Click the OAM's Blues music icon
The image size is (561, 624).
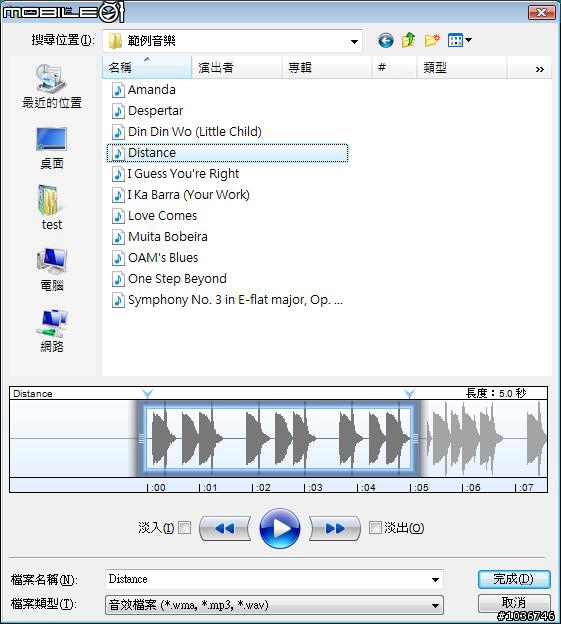coord(118,258)
